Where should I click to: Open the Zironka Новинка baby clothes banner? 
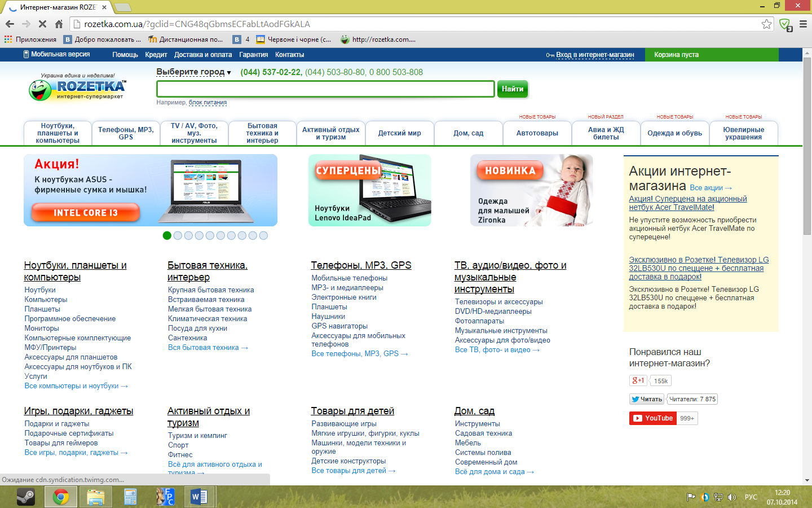[531, 190]
